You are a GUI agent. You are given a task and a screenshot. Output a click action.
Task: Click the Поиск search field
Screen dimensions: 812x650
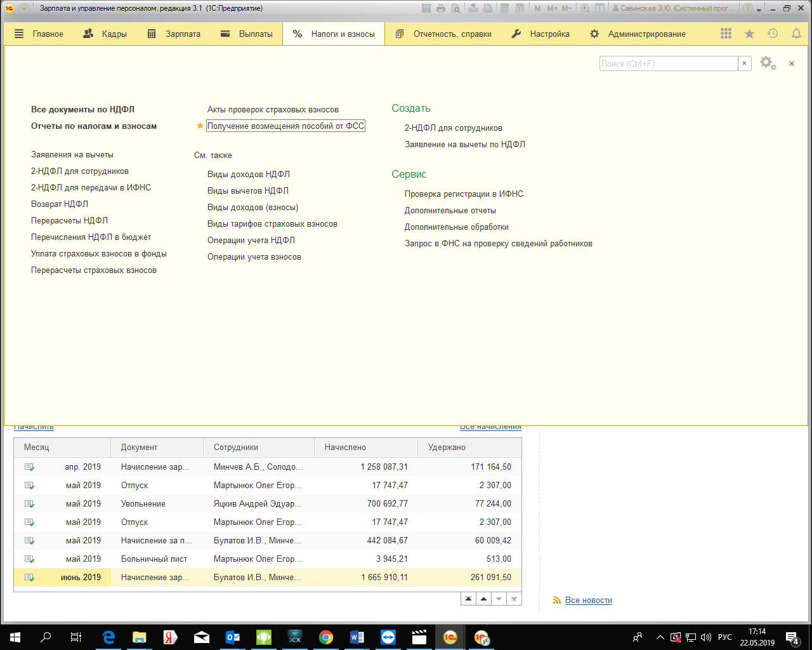coord(668,63)
